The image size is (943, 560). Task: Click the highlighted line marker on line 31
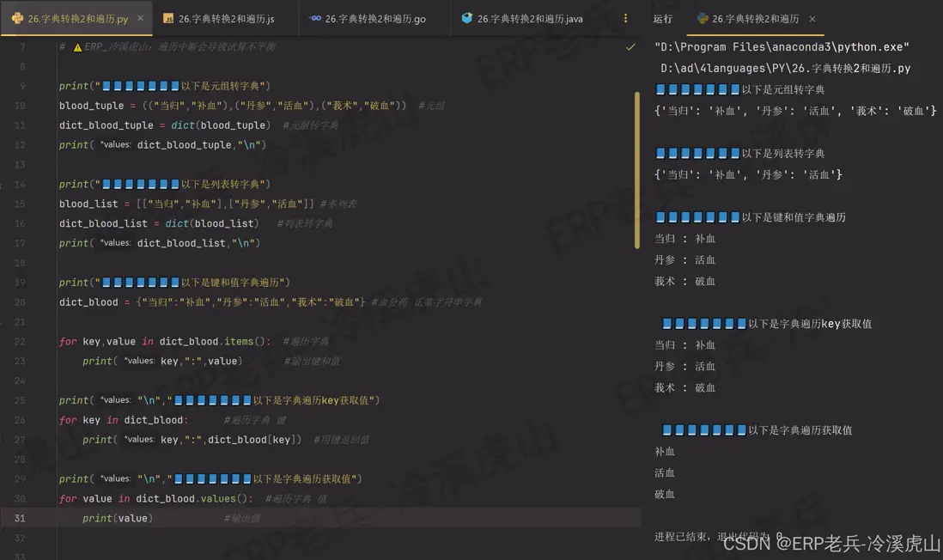[x=21, y=518]
